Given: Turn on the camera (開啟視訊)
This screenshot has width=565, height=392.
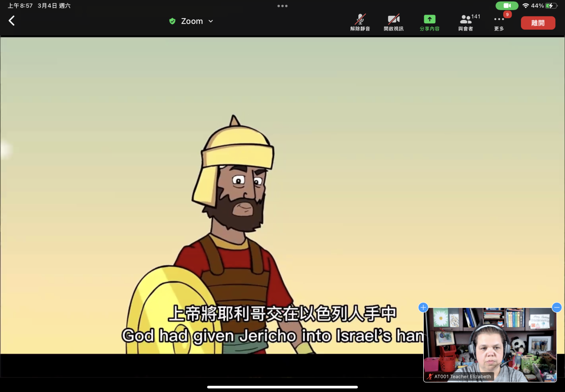Looking at the screenshot, I should 393,22.
